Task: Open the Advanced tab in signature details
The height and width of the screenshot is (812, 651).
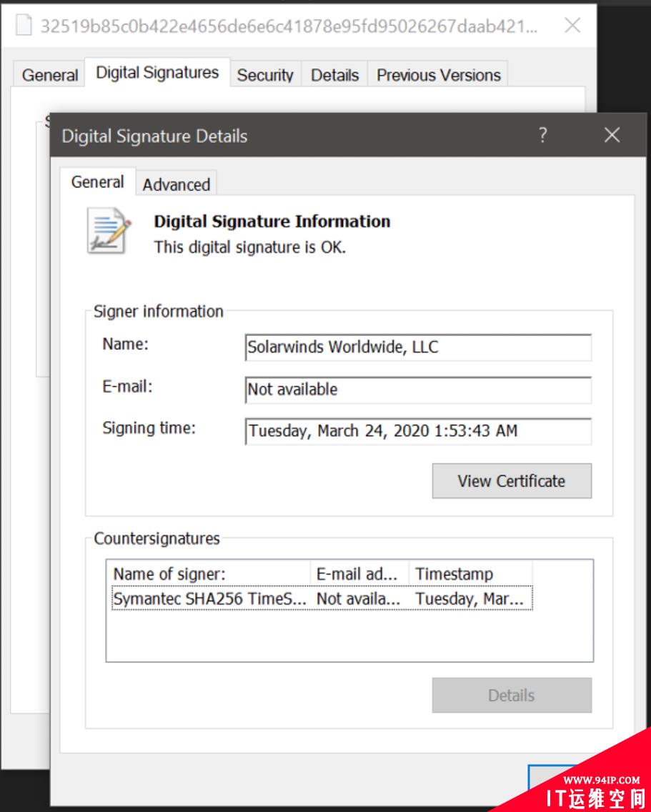Action: (x=176, y=184)
